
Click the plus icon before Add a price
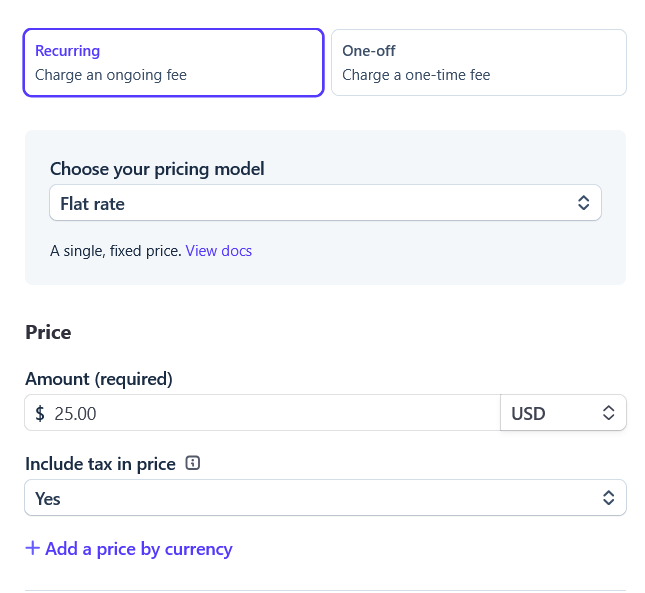click(x=32, y=548)
